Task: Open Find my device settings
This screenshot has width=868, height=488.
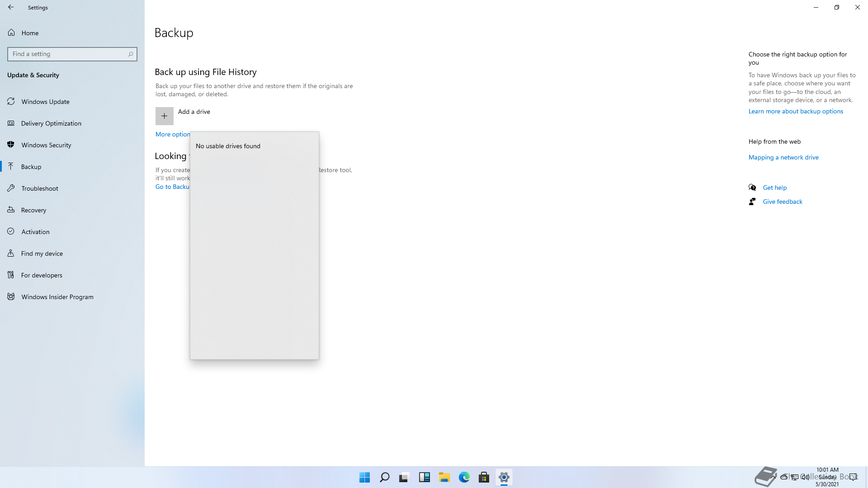Action: [72, 253]
